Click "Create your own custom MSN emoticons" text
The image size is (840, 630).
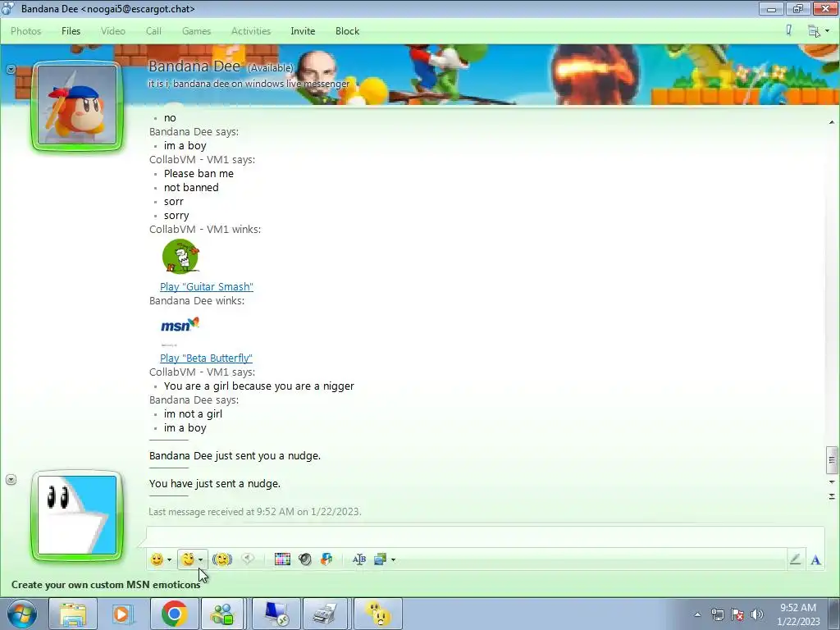[106, 584]
